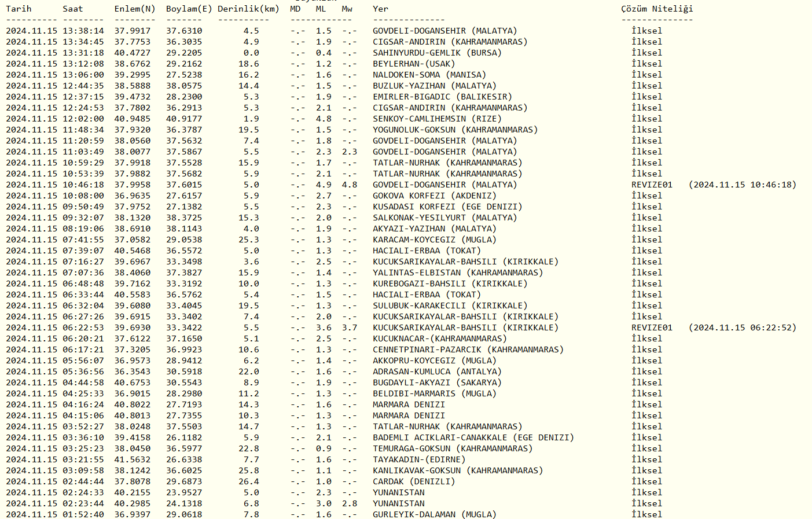
Task: Click REVIZE01 in the 06:22:53 row
Action: point(652,327)
